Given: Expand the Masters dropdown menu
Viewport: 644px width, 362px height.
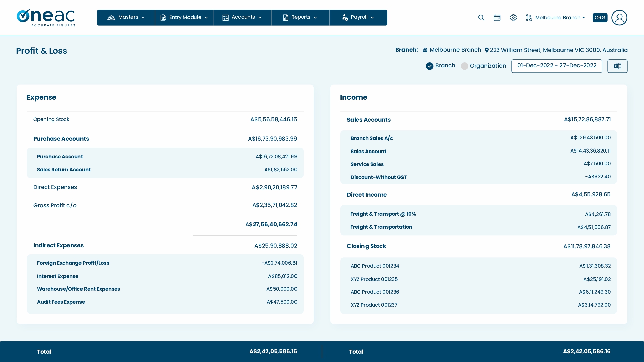Looking at the screenshot, I should (126, 18).
